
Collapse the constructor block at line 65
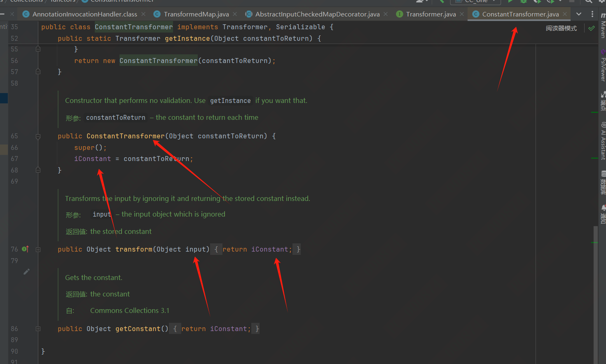[x=38, y=136]
